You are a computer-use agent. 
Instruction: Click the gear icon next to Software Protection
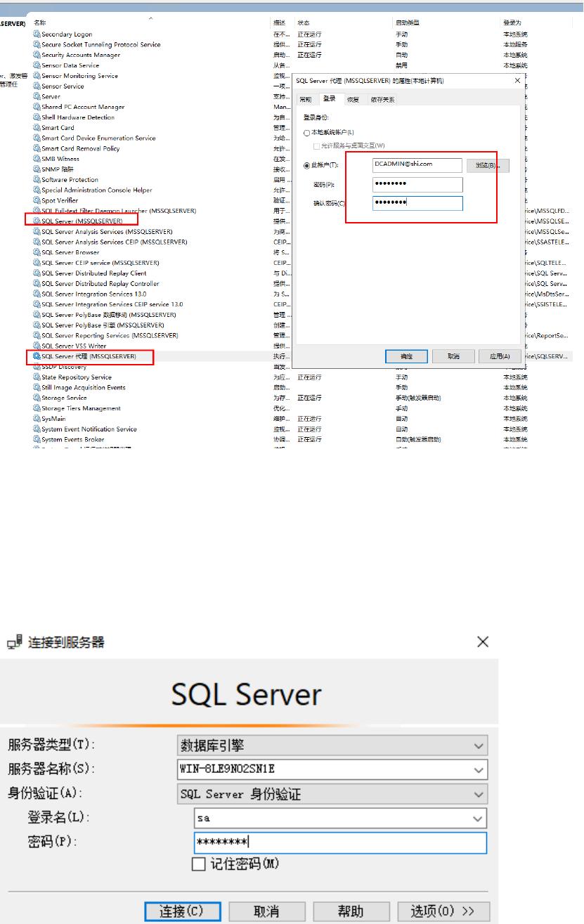pos(37,180)
